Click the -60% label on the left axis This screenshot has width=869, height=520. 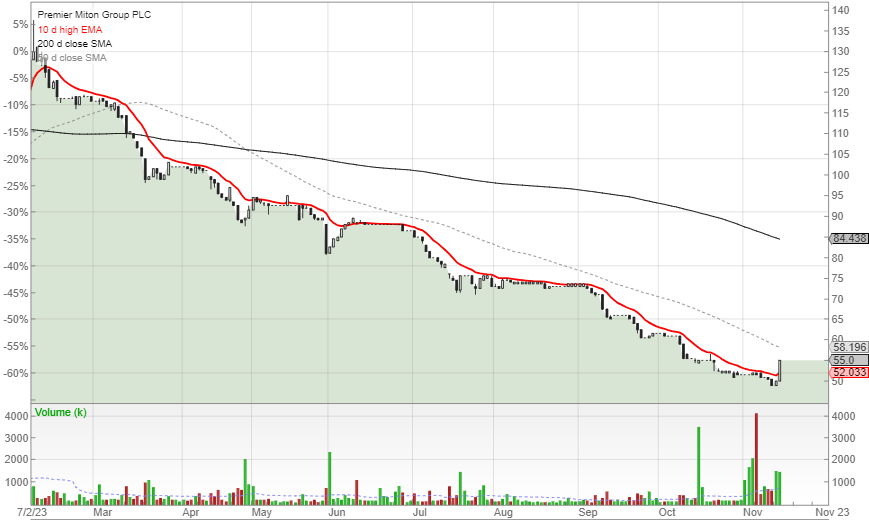16,373
